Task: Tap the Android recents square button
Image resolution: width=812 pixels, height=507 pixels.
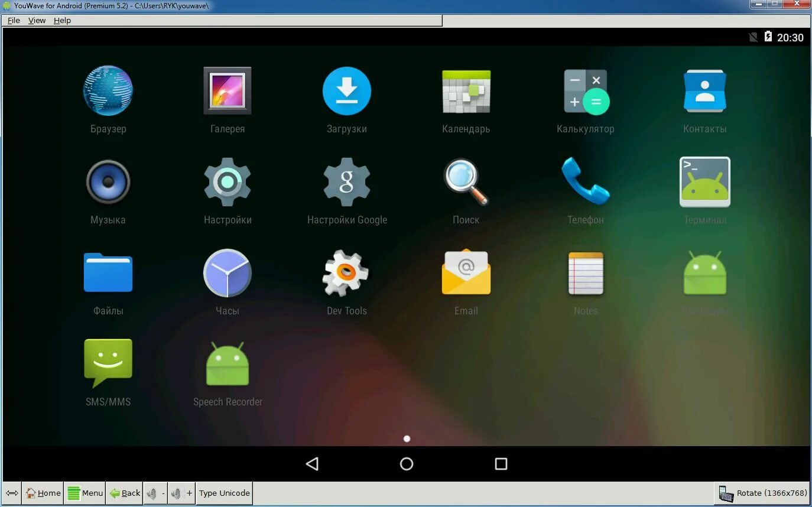Action: tap(501, 464)
